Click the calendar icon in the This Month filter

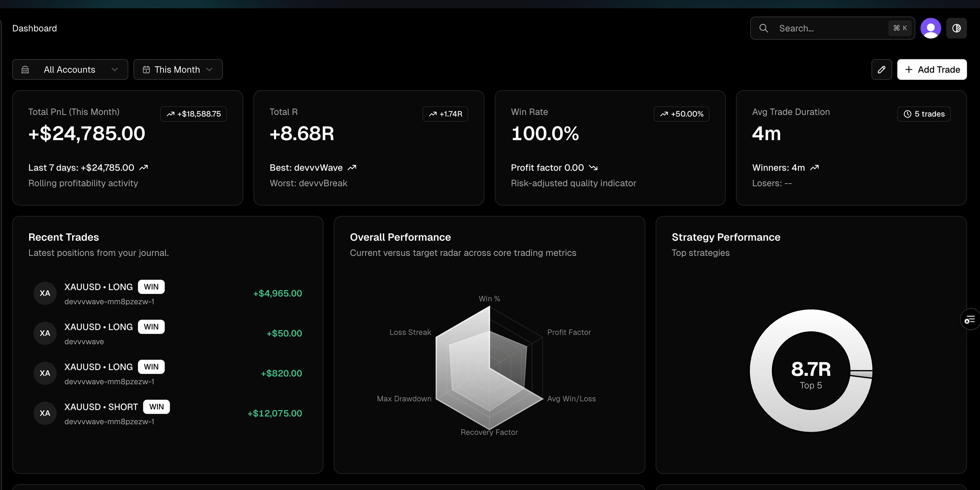pos(146,69)
